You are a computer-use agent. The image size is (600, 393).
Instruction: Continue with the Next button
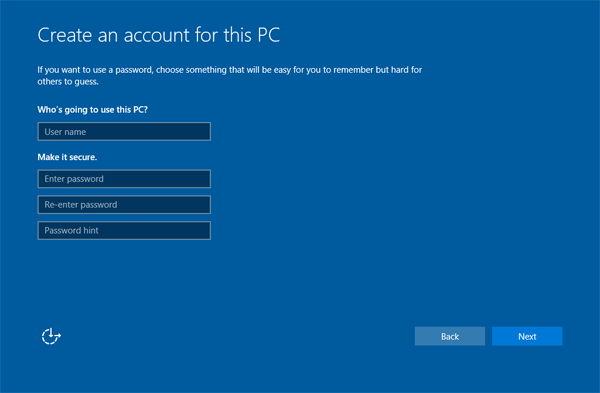(527, 336)
